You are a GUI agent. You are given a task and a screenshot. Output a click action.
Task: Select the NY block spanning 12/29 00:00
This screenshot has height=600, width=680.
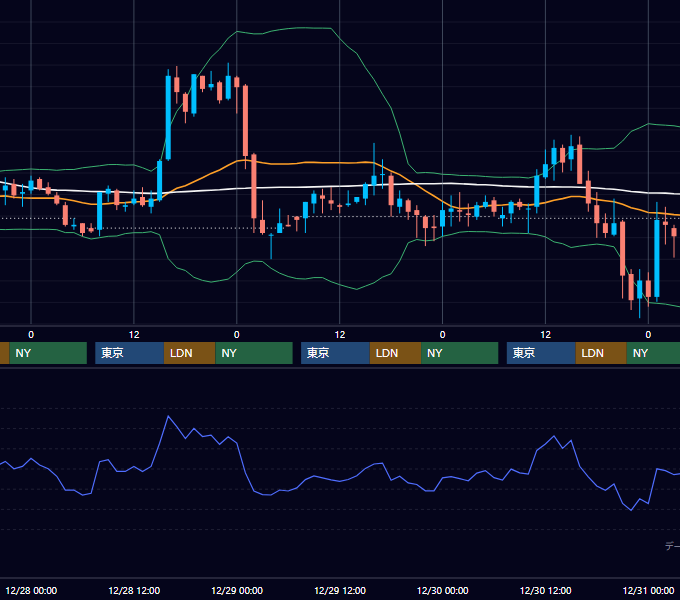254,353
